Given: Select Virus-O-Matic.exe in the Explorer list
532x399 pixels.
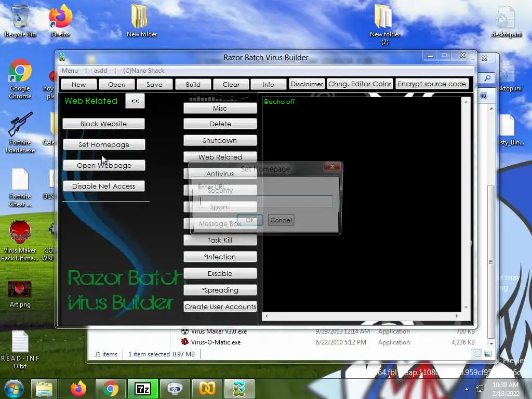Looking at the screenshot, I should (216, 342).
